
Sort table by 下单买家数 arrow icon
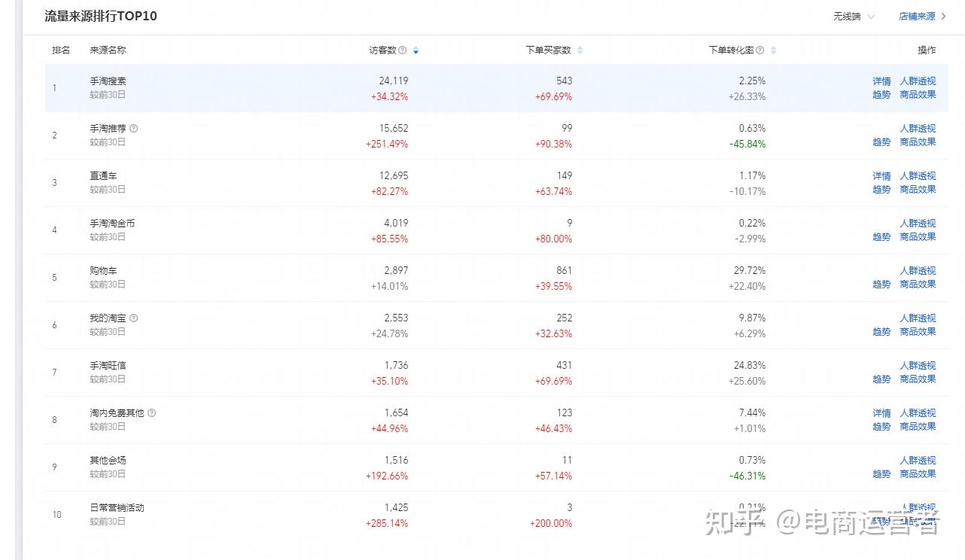tap(580, 50)
